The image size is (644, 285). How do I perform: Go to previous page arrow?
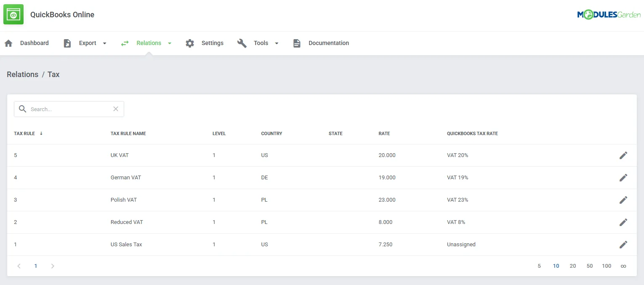point(19,266)
